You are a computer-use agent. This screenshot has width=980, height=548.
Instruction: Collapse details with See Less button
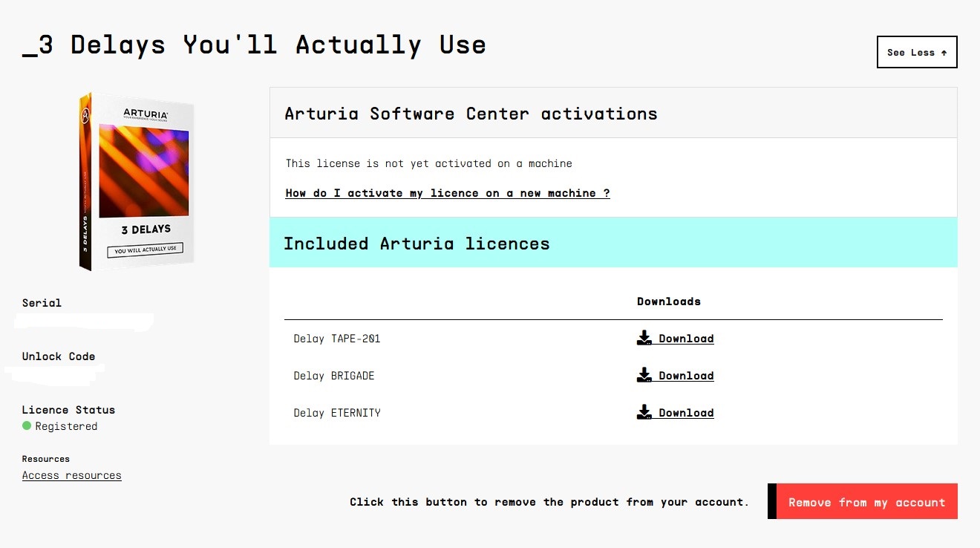[917, 52]
